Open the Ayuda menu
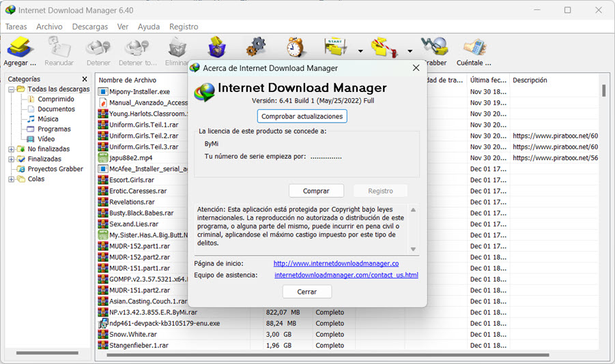The height and width of the screenshot is (364, 615). pos(149,27)
